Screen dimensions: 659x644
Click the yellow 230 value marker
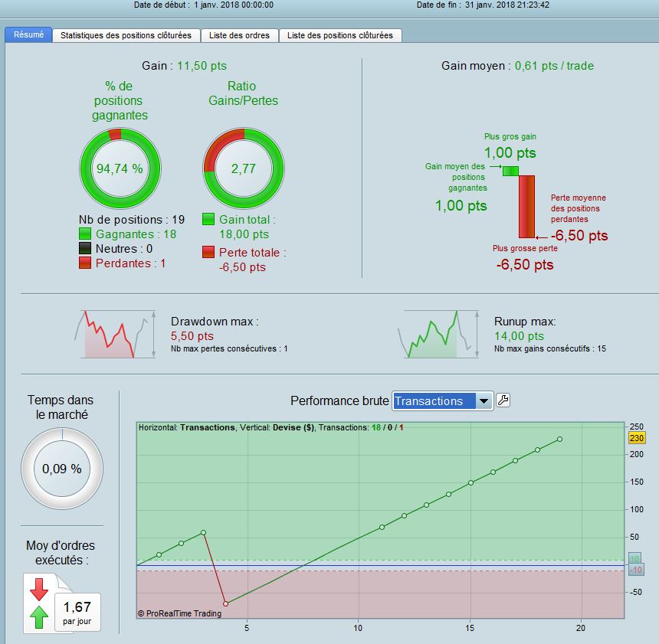(636, 438)
